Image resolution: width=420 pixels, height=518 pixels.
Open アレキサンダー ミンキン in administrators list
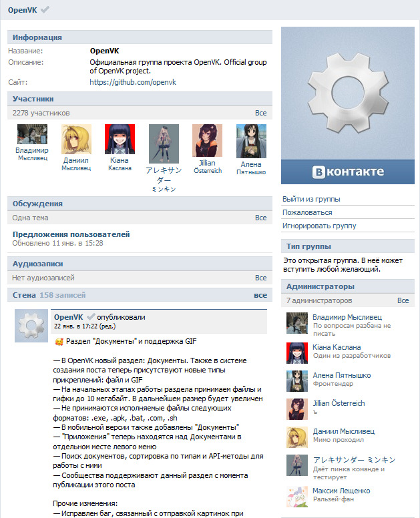point(355,460)
